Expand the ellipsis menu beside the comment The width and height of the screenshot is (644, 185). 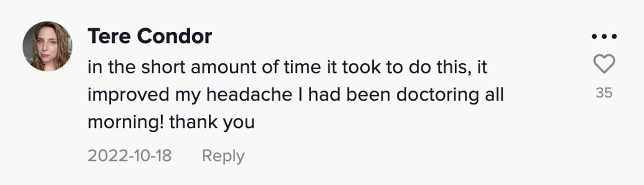[x=604, y=36]
